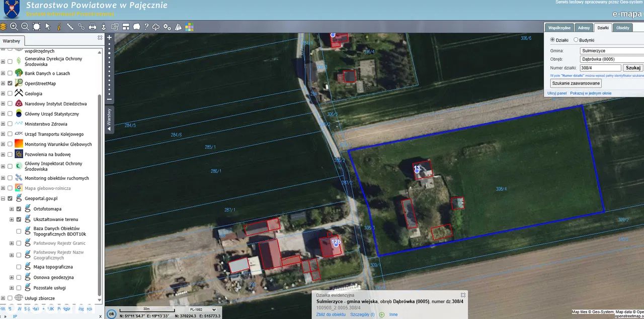This screenshot has height=319, width=644.
Task: Open the map projection PL-1992 dropdown
Action: [x=203, y=309]
